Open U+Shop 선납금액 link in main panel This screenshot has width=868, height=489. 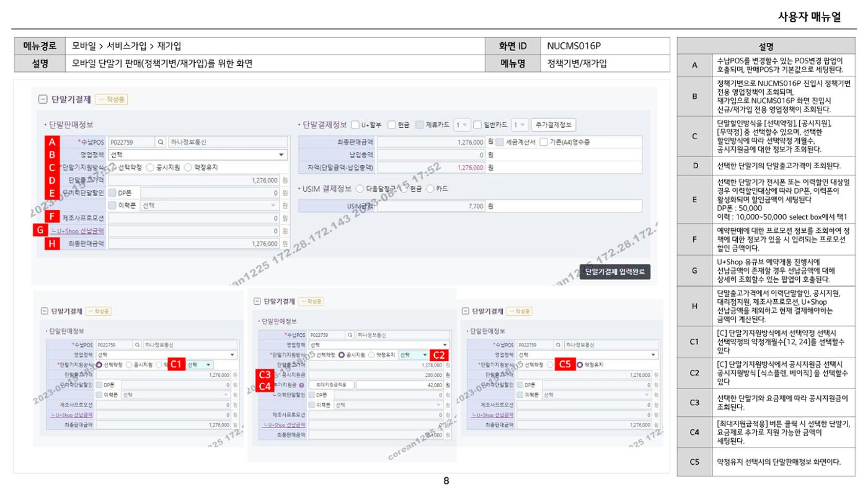coord(77,231)
